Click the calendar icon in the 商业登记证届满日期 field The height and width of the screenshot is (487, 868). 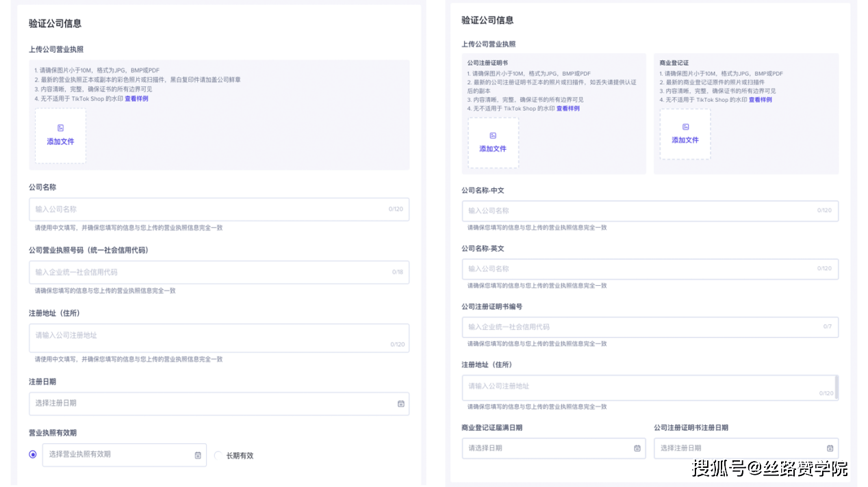click(x=637, y=448)
